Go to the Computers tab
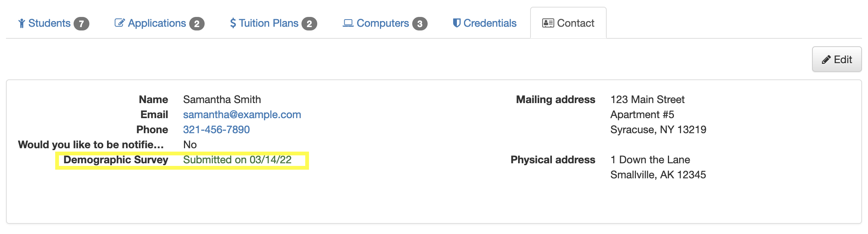 pos(385,23)
